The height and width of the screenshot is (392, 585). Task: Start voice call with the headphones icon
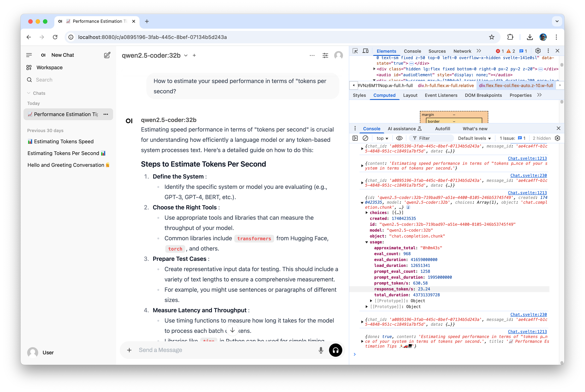point(336,350)
